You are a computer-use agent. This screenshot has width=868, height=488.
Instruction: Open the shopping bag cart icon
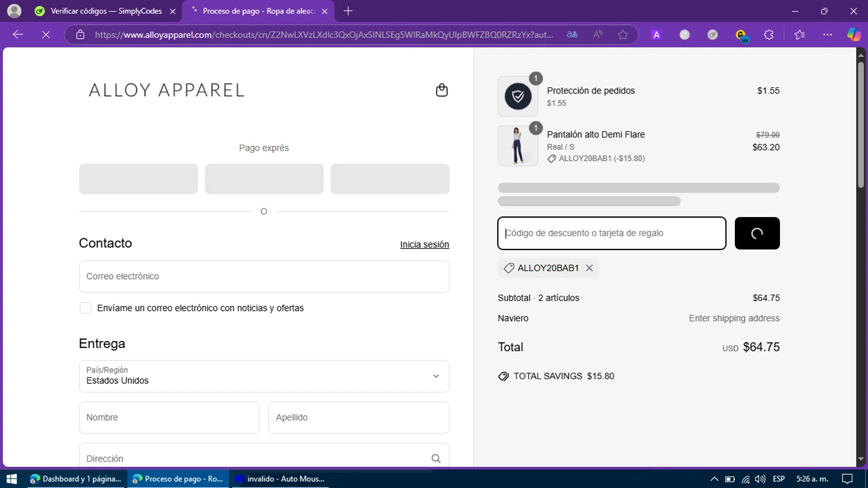(442, 90)
